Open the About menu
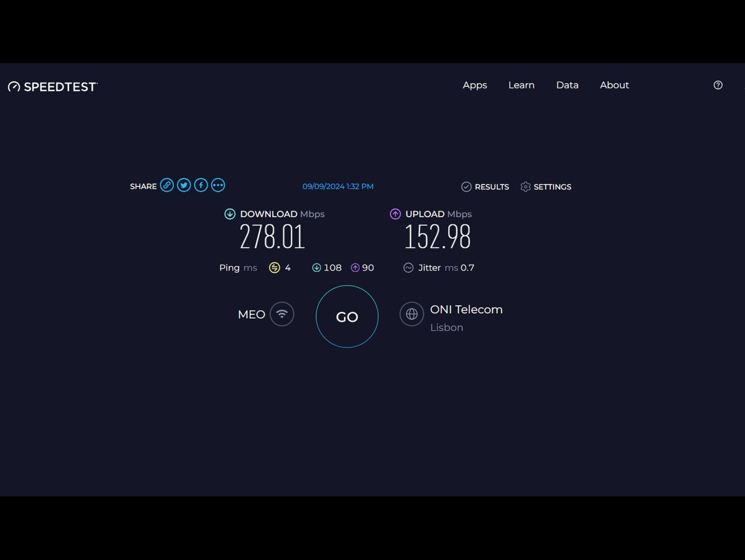This screenshot has height=560, width=745. [614, 85]
